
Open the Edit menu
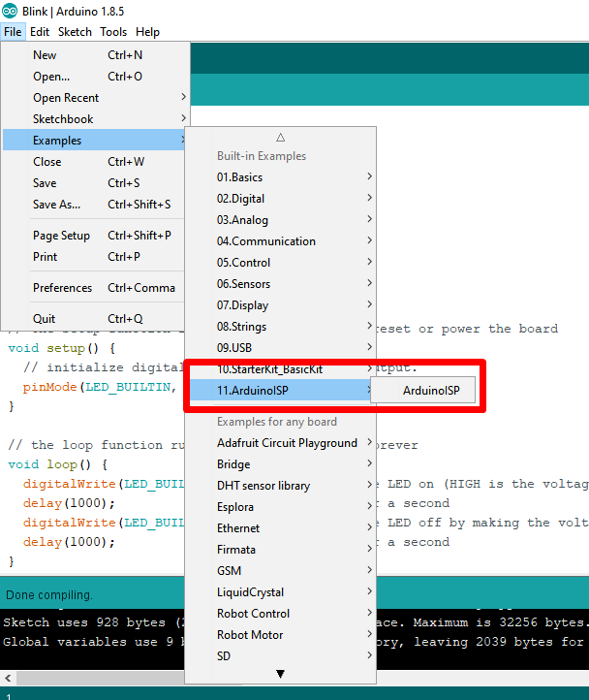tap(40, 32)
